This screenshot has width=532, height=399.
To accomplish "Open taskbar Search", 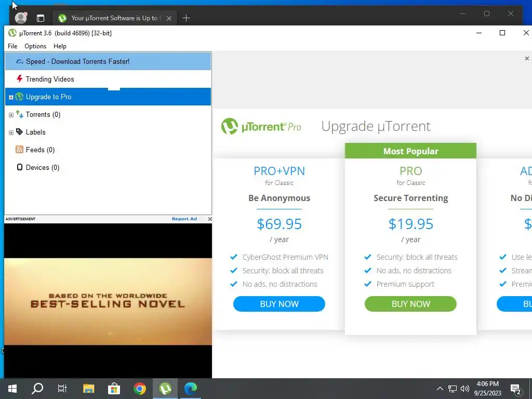I will click(x=37, y=389).
